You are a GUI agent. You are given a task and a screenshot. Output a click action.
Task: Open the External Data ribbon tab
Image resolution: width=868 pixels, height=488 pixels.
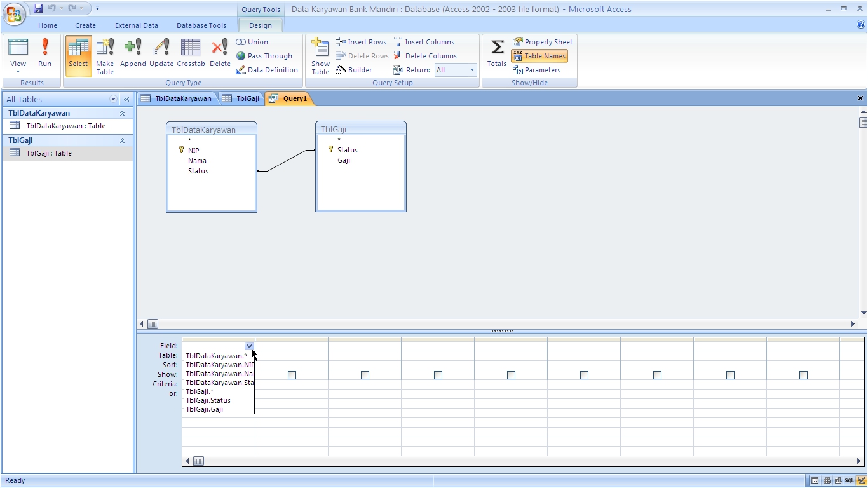click(137, 25)
